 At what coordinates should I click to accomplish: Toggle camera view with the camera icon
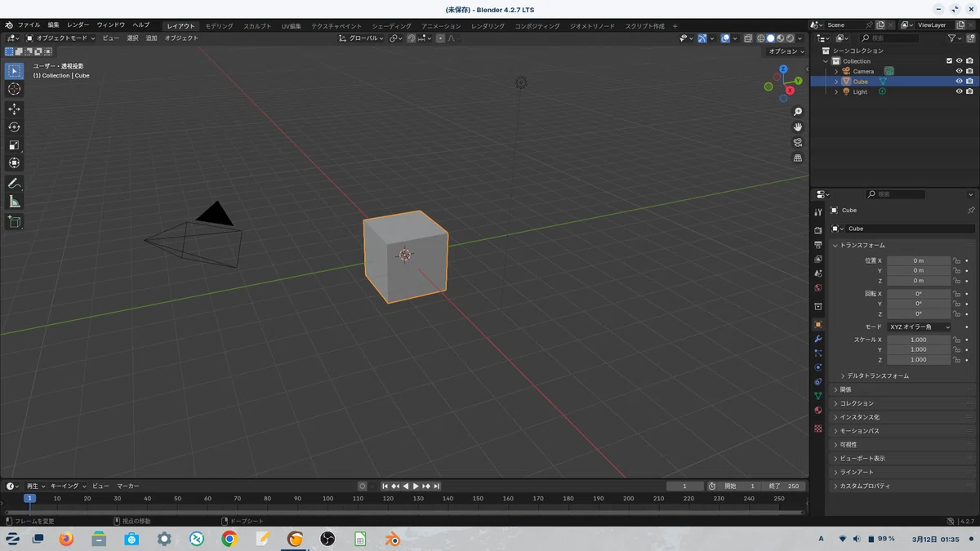coord(798,142)
